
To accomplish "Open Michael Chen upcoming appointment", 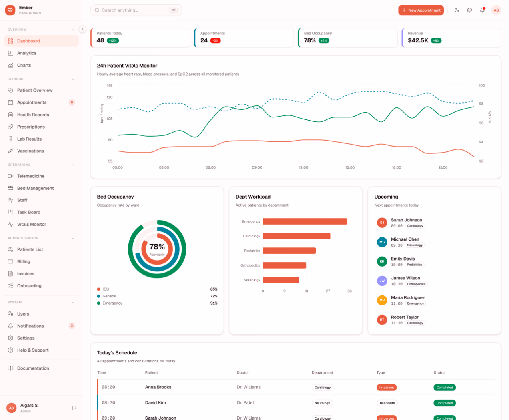I will (434, 242).
